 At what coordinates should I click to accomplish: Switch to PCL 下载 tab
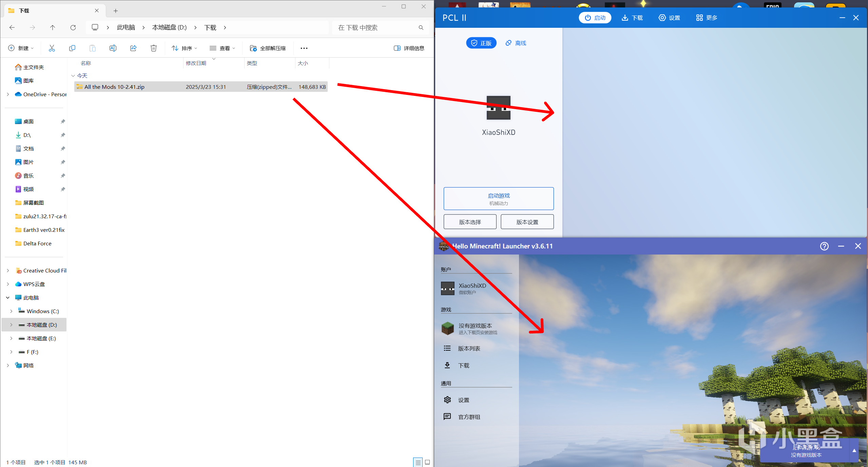(632, 18)
